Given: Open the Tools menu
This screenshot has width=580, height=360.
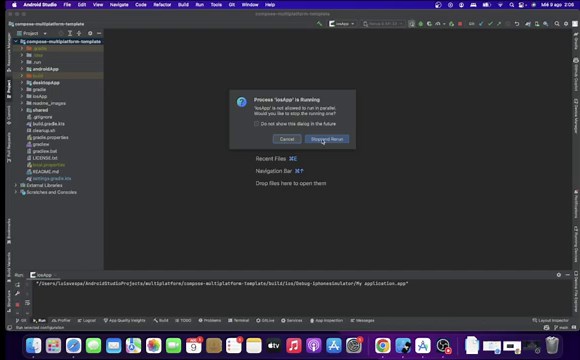Looking at the screenshot, I should pyautogui.click(x=216, y=5).
